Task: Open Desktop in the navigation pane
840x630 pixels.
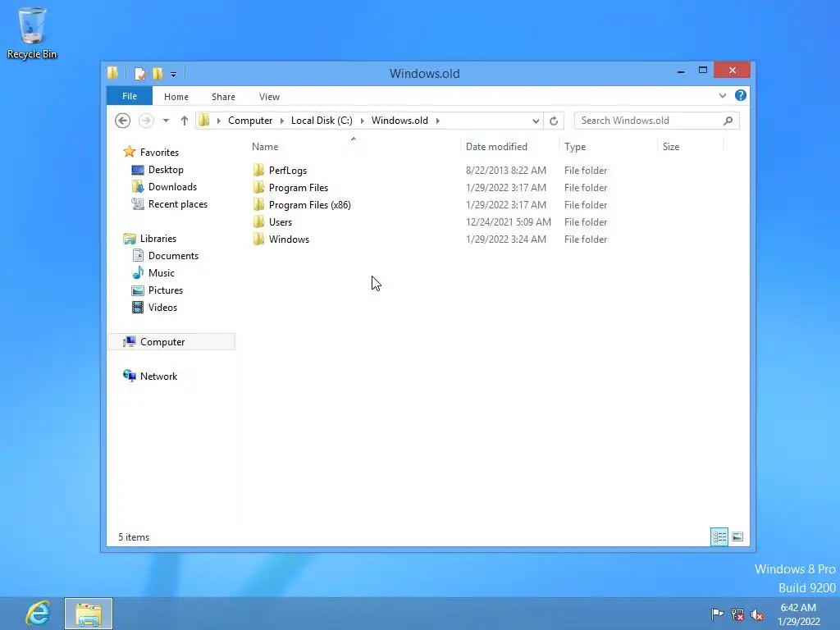Action: [x=166, y=169]
